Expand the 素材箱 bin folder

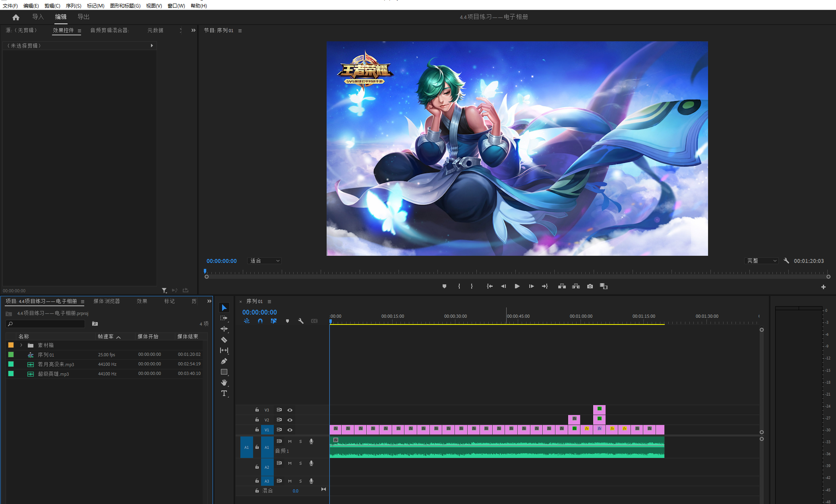tap(21, 345)
